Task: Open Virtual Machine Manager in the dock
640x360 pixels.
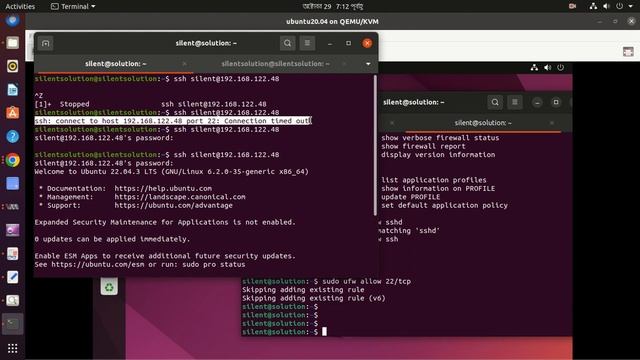Action: click(x=12, y=207)
